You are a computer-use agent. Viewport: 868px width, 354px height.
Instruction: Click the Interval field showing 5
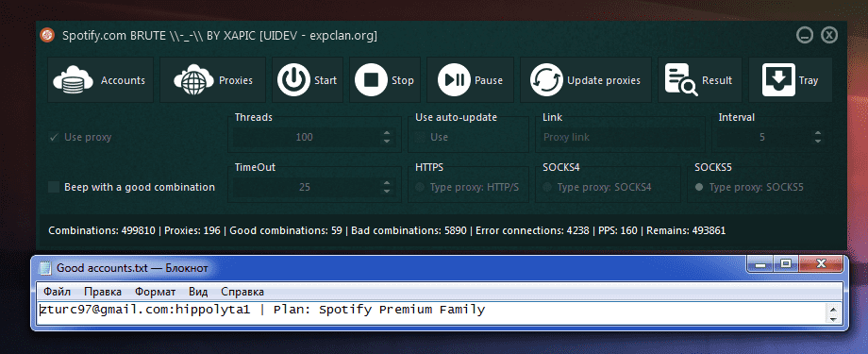tap(762, 137)
